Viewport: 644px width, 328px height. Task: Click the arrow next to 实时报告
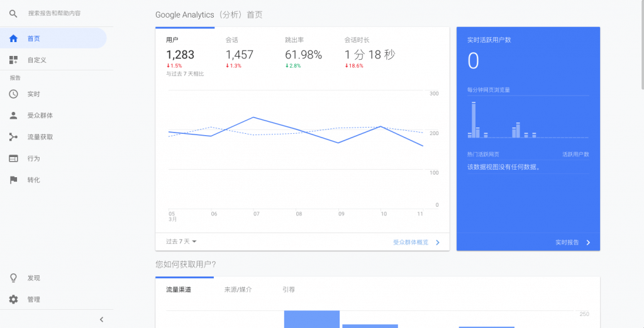pos(588,242)
